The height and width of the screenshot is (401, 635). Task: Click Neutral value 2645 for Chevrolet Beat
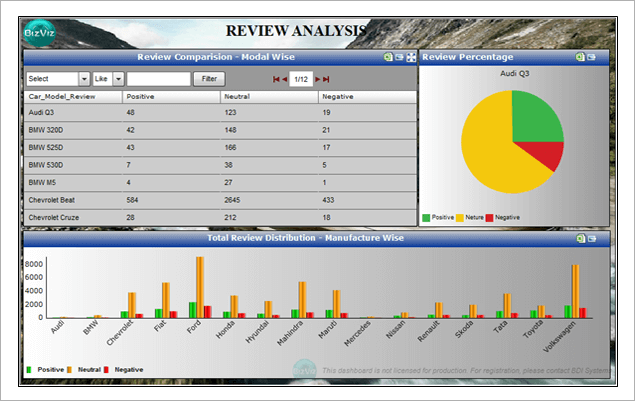tap(232, 200)
